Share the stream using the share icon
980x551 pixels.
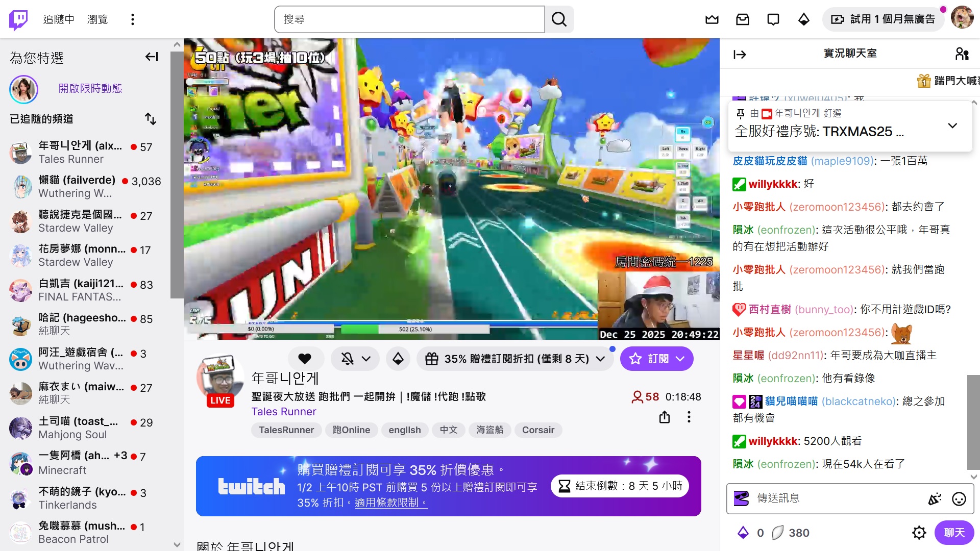coord(664,417)
